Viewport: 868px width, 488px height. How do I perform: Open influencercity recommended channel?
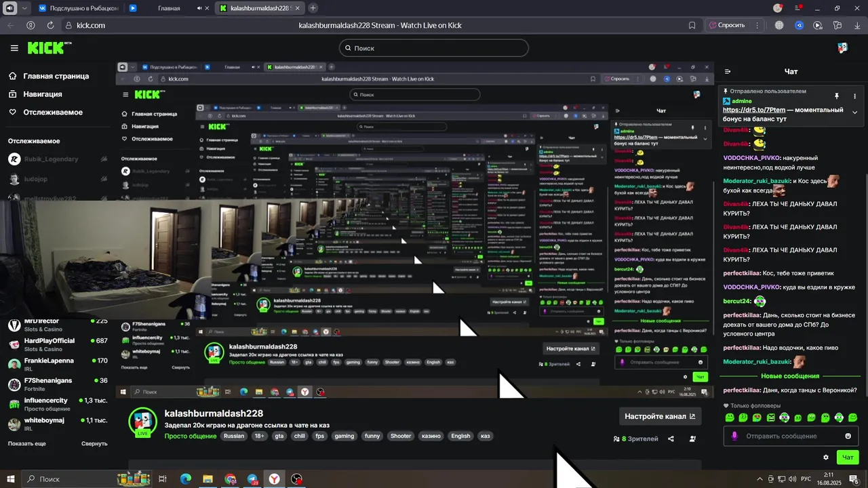[57, 405]
